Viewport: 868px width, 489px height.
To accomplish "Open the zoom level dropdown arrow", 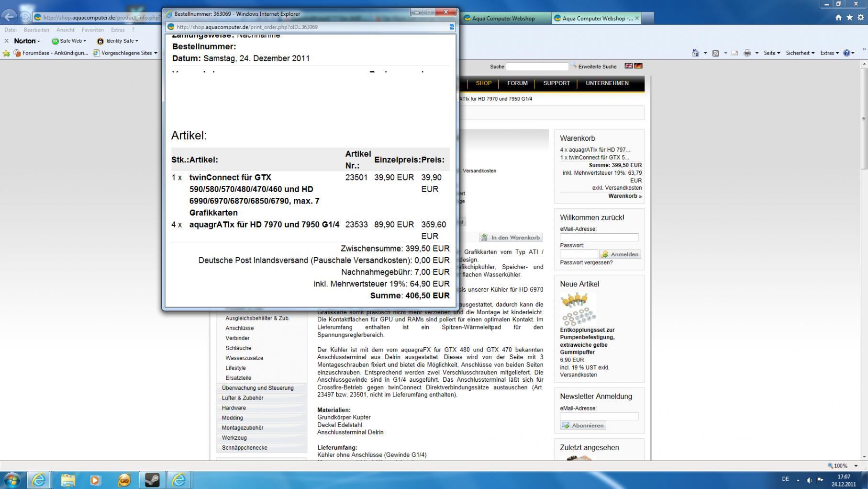I will tap(856, 466).
